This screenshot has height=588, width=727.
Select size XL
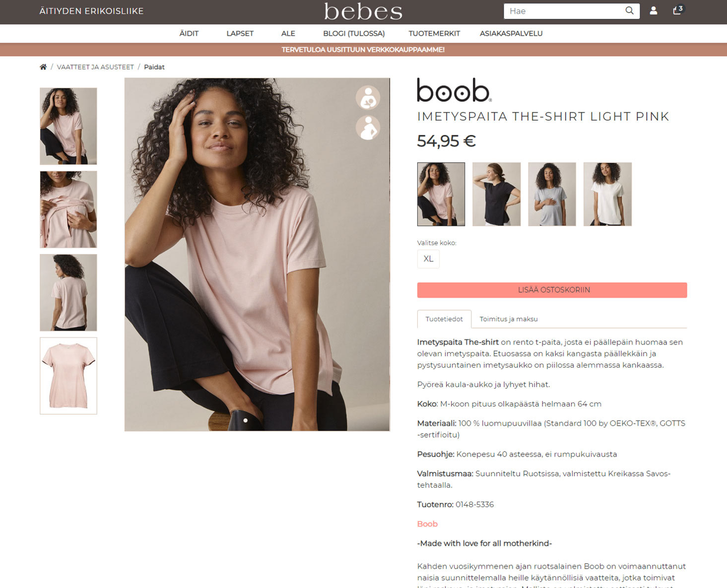point(428,259)
